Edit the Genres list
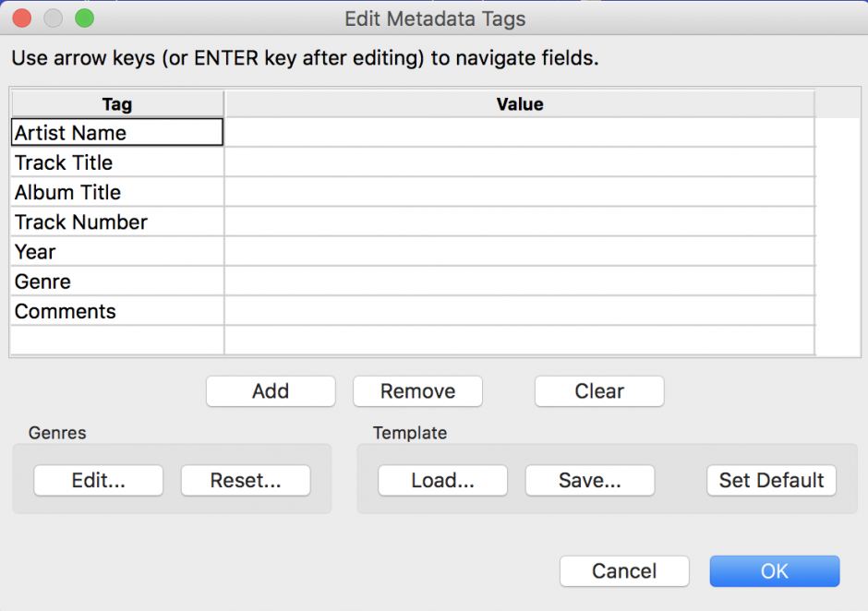This screenshot has height=611, width=868. pos(98,480)
